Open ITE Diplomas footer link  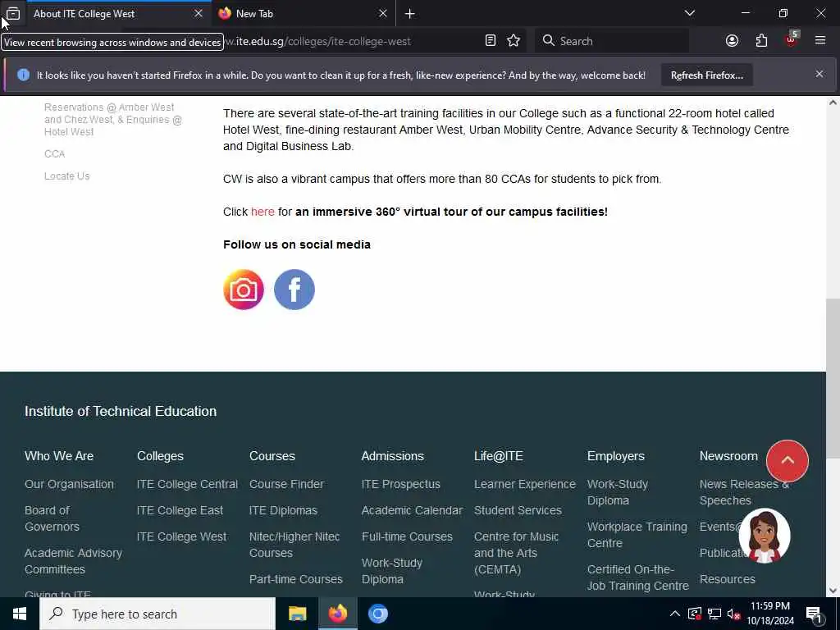tap(283, 510)
